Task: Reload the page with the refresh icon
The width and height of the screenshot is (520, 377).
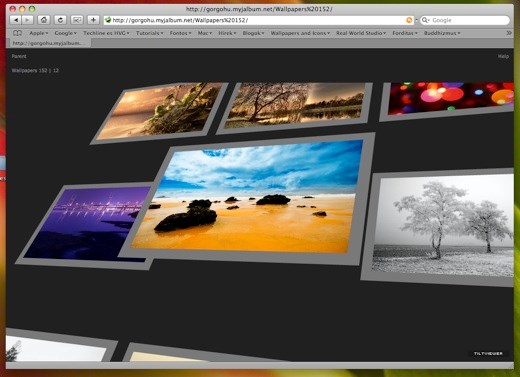Action: [60, 20]
